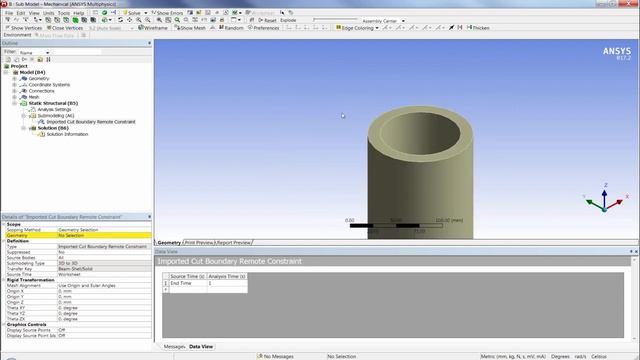Click Display Source Points Off value
Viewport: 640px width, 360px height.
coord(104,330)
